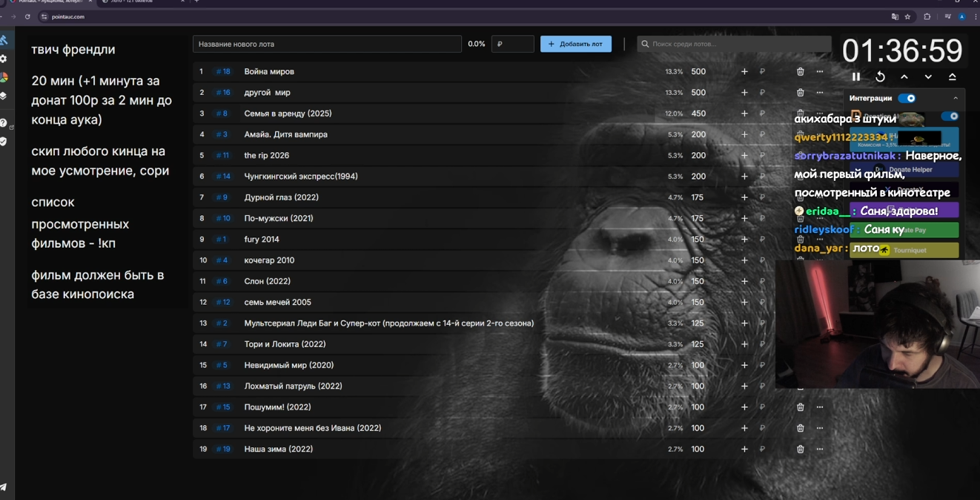Open the settings gear in left sidebar

point(4,59)
